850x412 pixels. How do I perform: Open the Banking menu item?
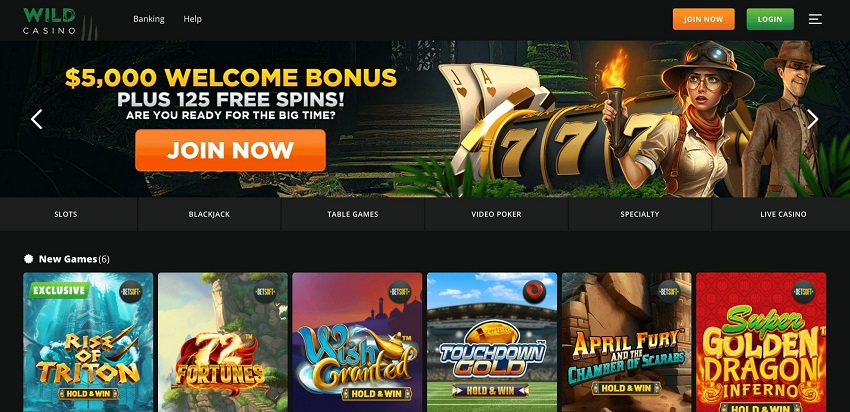pyautogui.click(x=149, y=19)
